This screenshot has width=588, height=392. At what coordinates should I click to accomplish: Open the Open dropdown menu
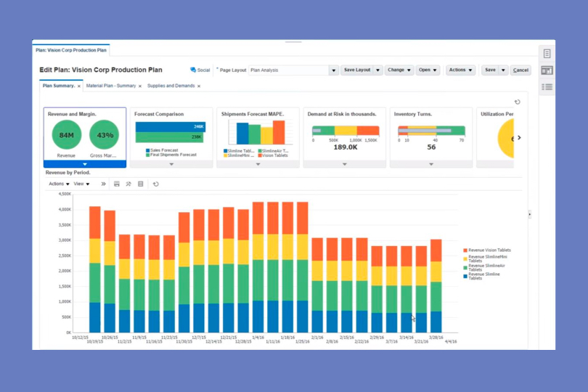click(428, 70)
